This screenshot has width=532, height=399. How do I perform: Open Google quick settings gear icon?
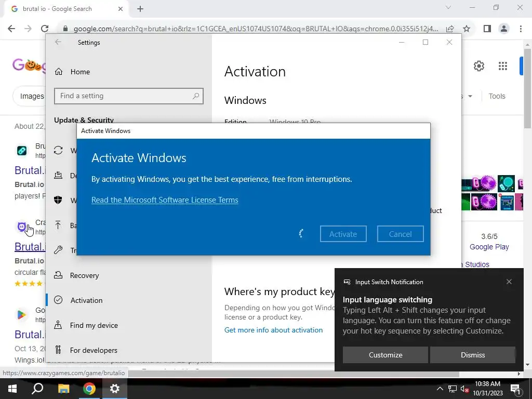478,66
